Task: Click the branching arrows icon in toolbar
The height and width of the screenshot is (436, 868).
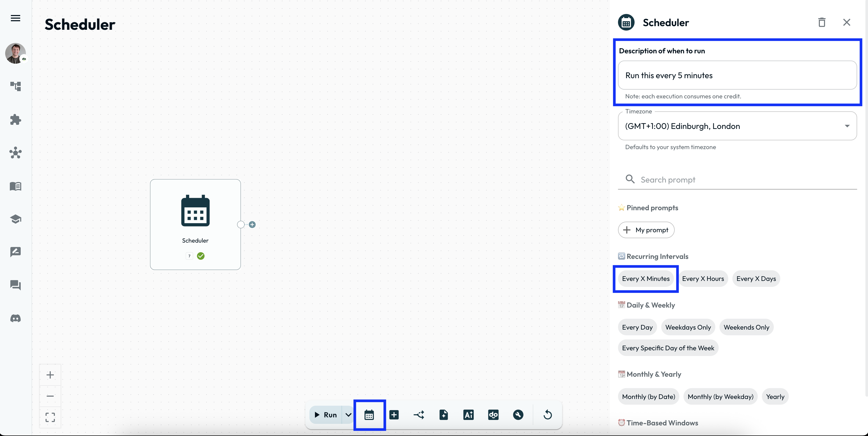Action: (x=419, y=415)
